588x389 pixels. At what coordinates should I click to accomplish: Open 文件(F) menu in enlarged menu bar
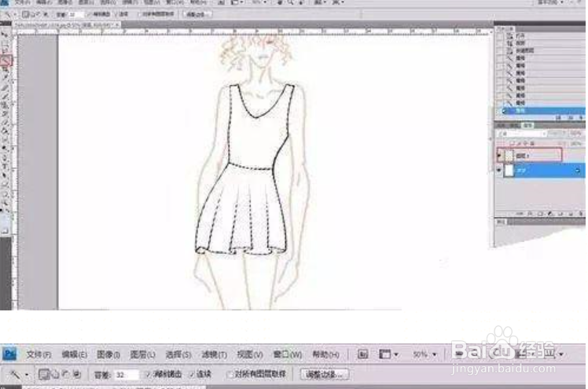(39, 354)
